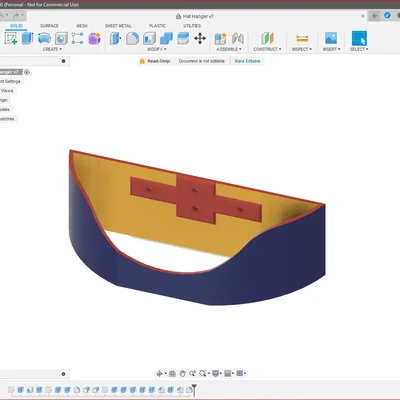Switch to the MESH tab
Viewport: 400px width, 400px height.
(82, 26)
